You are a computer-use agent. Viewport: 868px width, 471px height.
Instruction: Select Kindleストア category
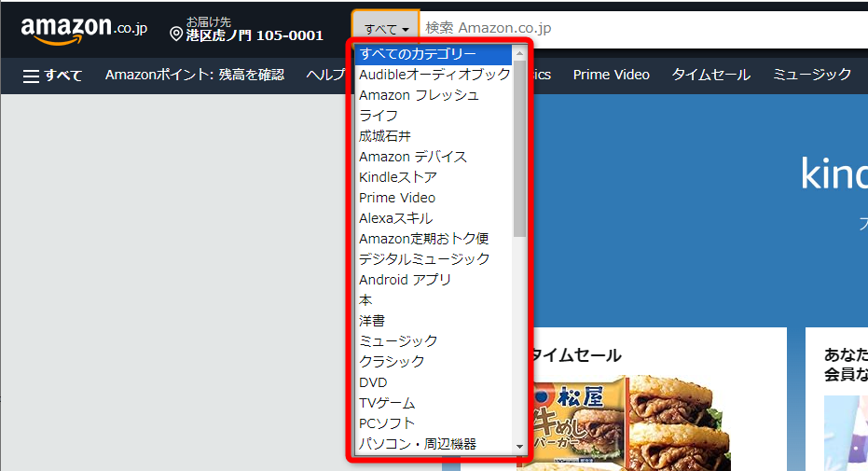[434, 177]
